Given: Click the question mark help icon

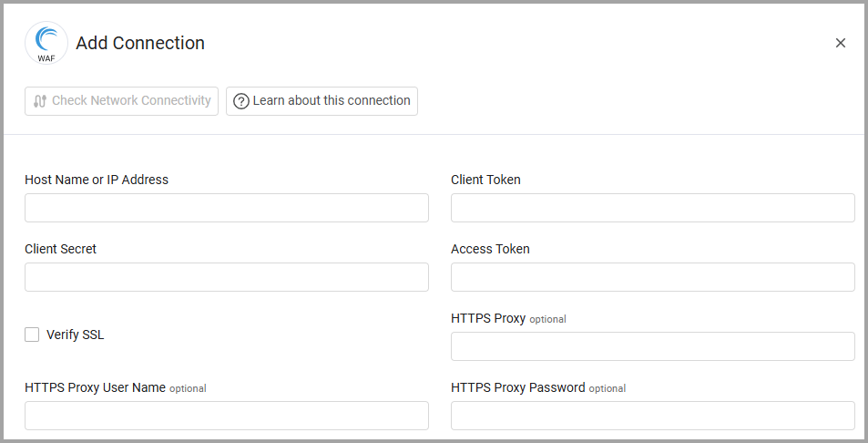Looking at the screenshot, I should click(241, 101).
